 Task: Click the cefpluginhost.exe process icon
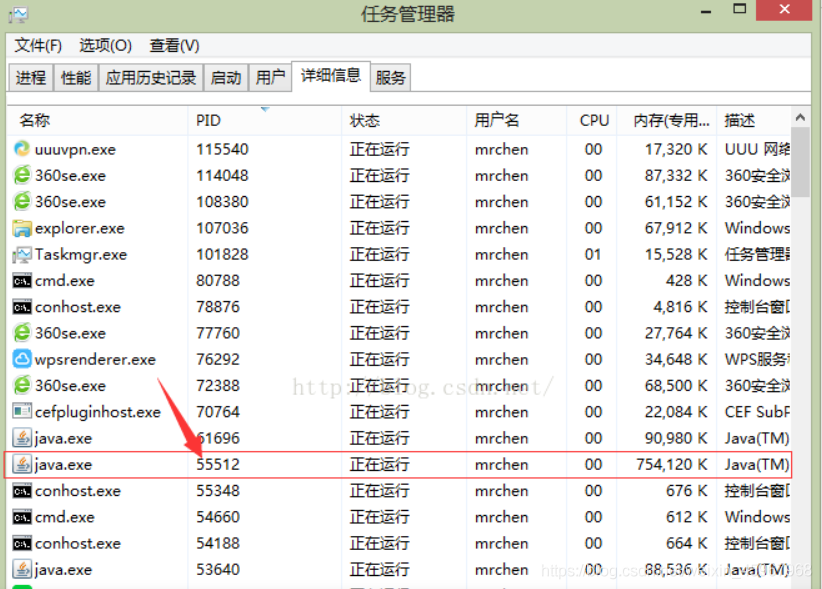(x=21, y=412)
